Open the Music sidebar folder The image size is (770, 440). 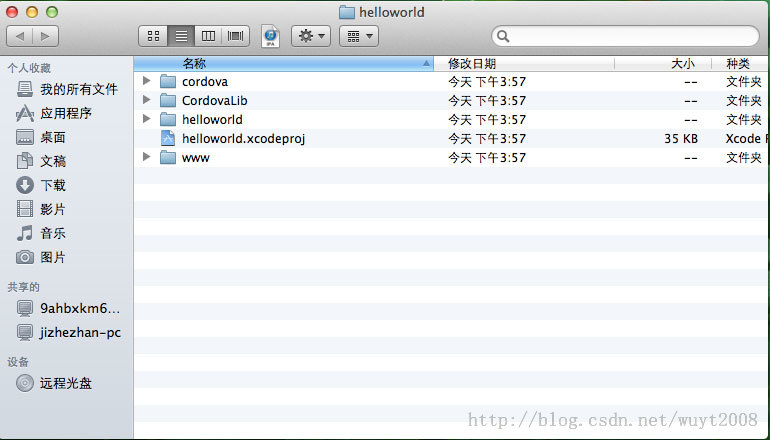point(53,233)
